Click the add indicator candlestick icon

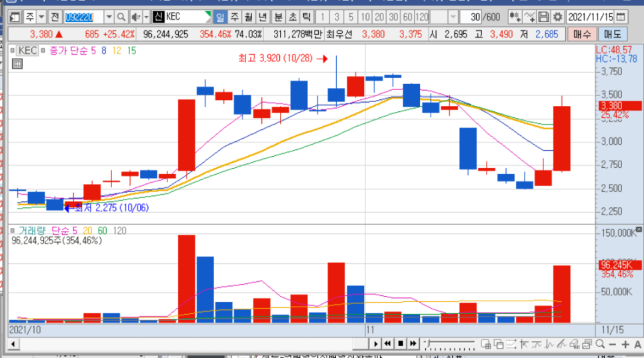point(515,17)
